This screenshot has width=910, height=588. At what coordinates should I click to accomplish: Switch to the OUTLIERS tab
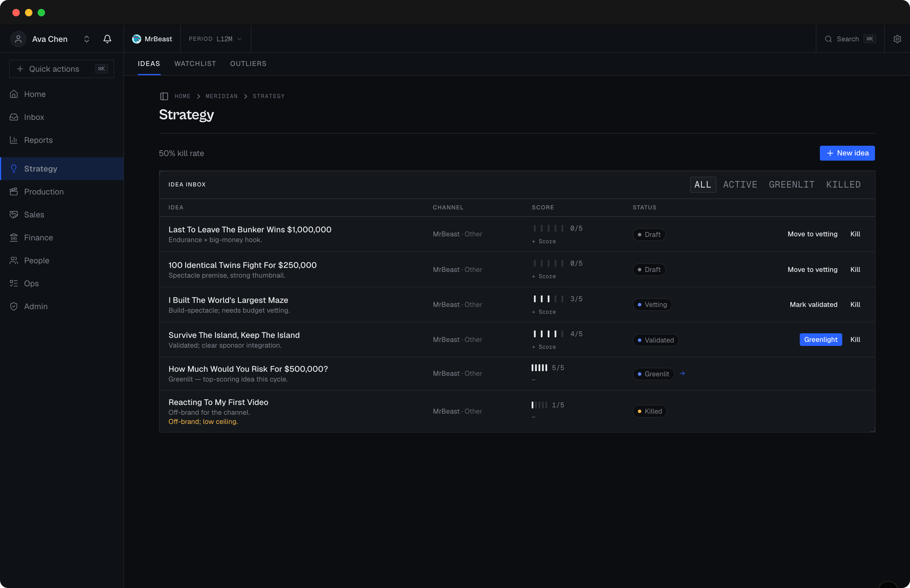point(248,64)
